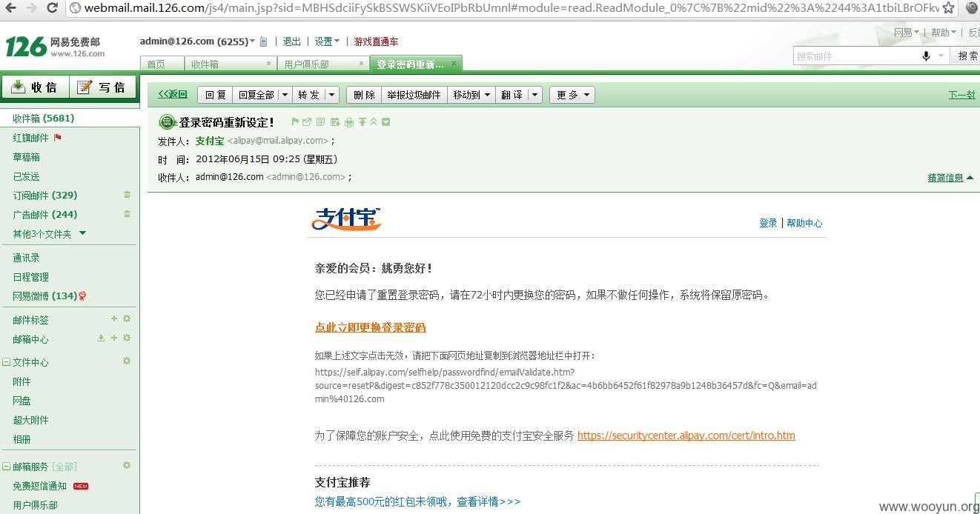Empty advertising mail folder via trash icon

click(x=127, y=214)
